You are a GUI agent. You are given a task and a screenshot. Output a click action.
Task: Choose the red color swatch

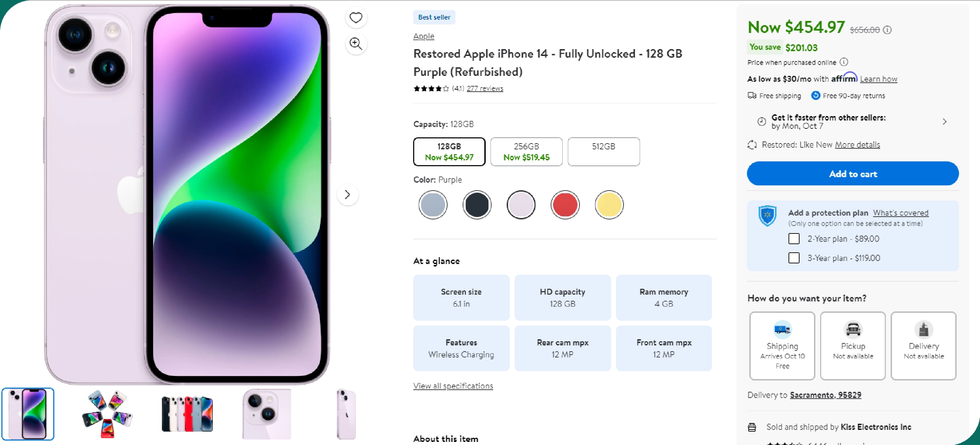coord(565,205)
